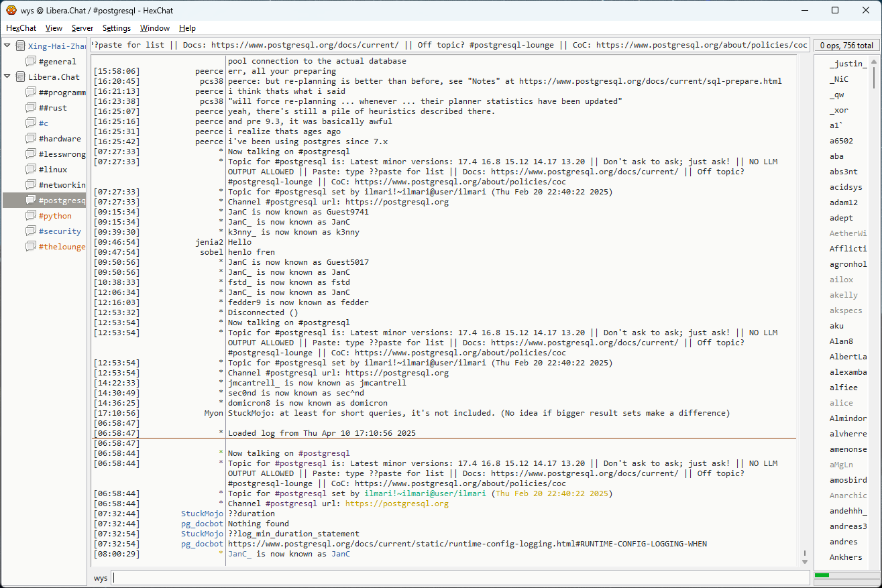This screenshot has width=882, height=588.
Task: Click the wys nickname button
Action: (x=101, y=578)
